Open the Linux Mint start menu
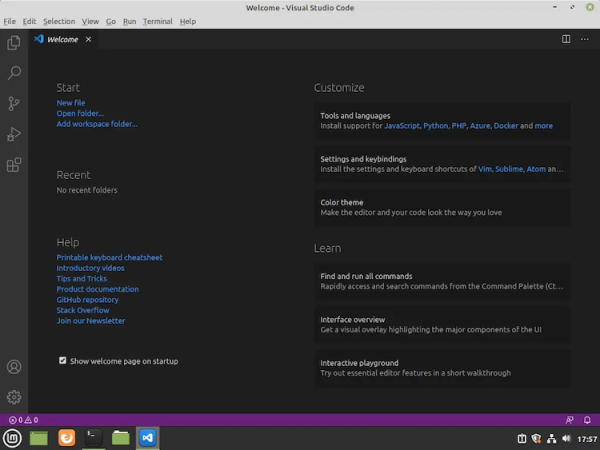This screenshot has height=450, width=600. [x=12, y=438]
